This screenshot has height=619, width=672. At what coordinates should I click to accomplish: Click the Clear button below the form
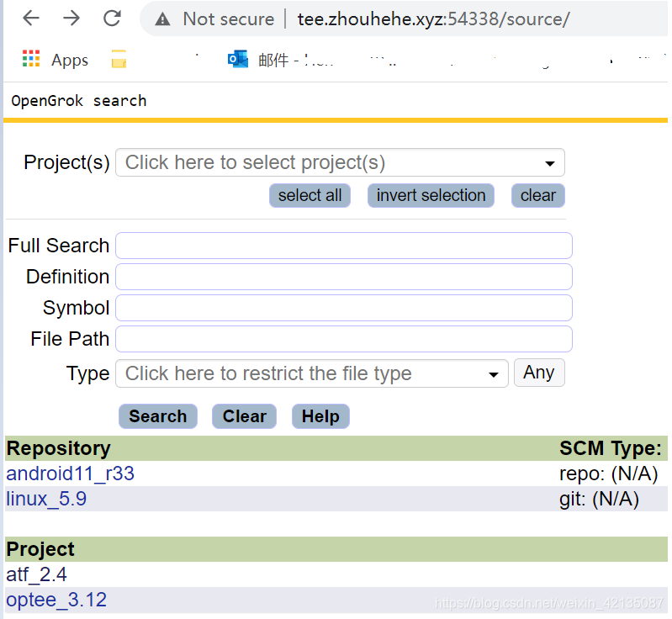244,416
